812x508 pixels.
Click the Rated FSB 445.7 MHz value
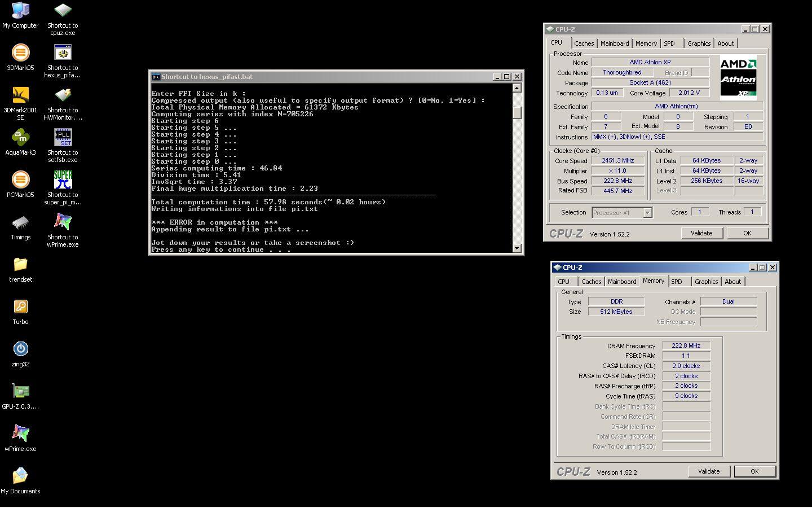[618, 191]
